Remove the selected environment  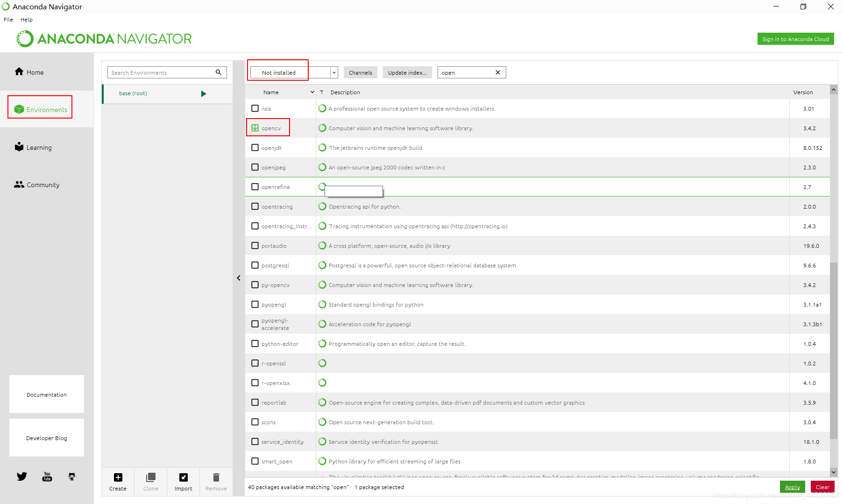pyautogui.click(x=216, y=482)
